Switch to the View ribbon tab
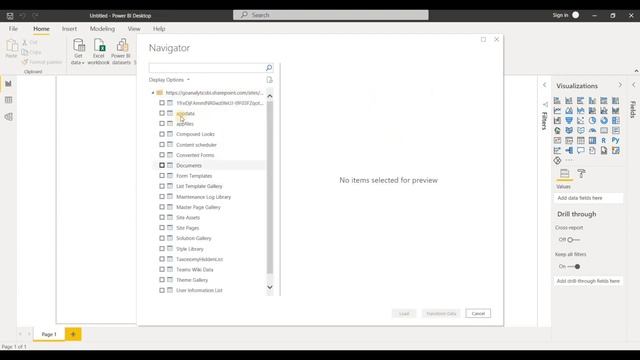Viewport: 640px width, 360px height. coord(134,29)
